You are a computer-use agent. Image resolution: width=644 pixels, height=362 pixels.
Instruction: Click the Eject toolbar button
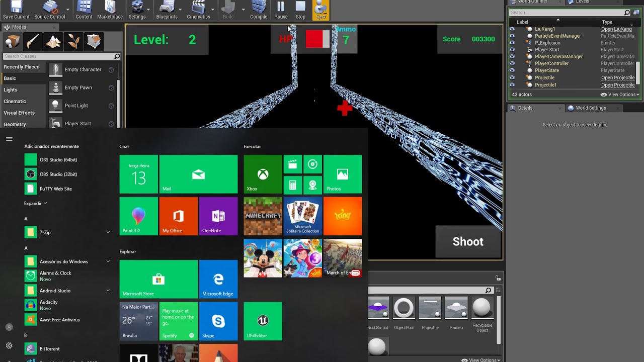pos(320,10)
